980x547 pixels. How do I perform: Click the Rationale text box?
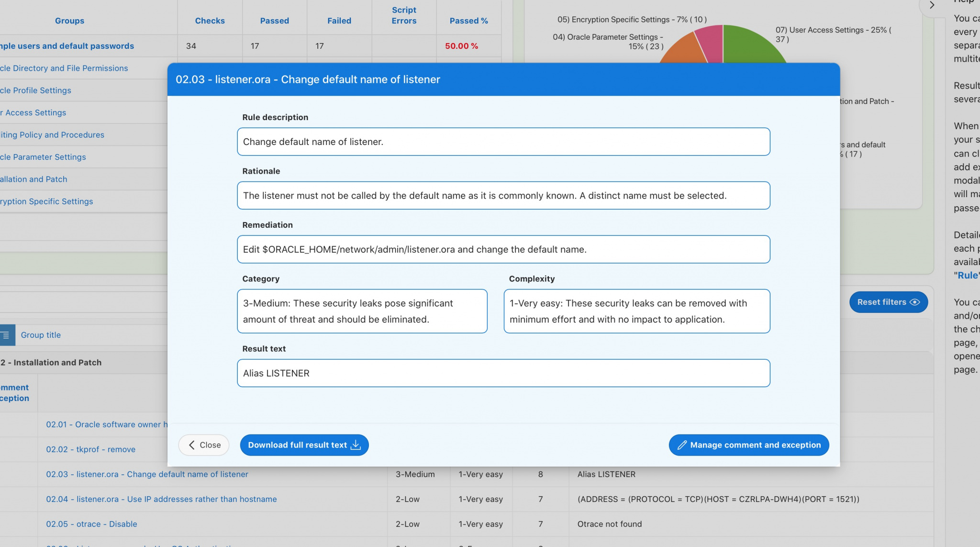coord(503,195)
